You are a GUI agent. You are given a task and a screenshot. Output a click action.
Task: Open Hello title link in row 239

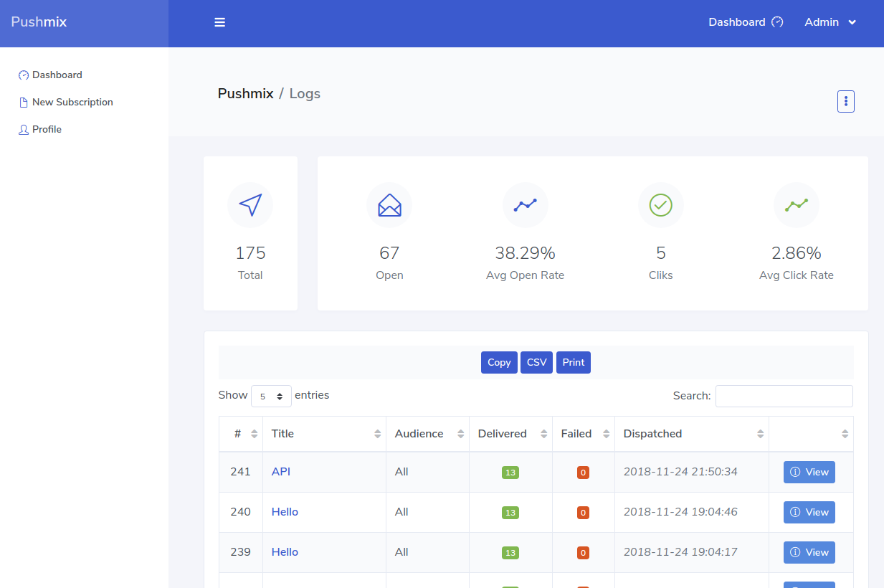tap(285, 552)
